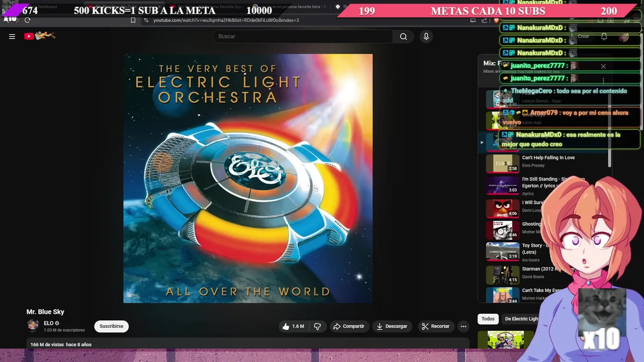Viewport: 644px width, 362px height.
Task: Dislike the video with the thumbs-down icon
Action: [x=317, y=326]
